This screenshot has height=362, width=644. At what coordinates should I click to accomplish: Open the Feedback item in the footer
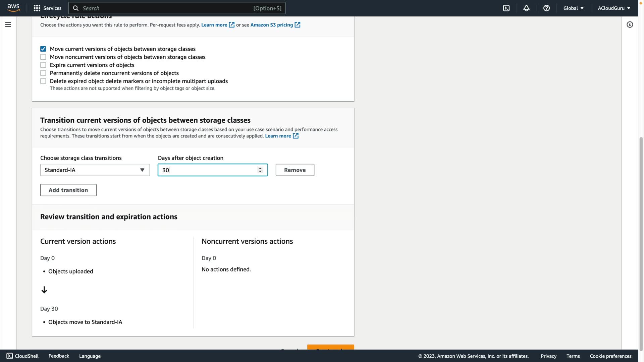click(x=59, y=356)
